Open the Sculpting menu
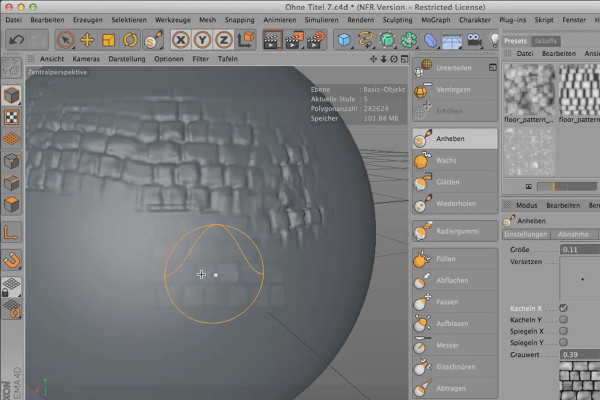This screenshot has height=400, width=600. [x=397, y=20]
